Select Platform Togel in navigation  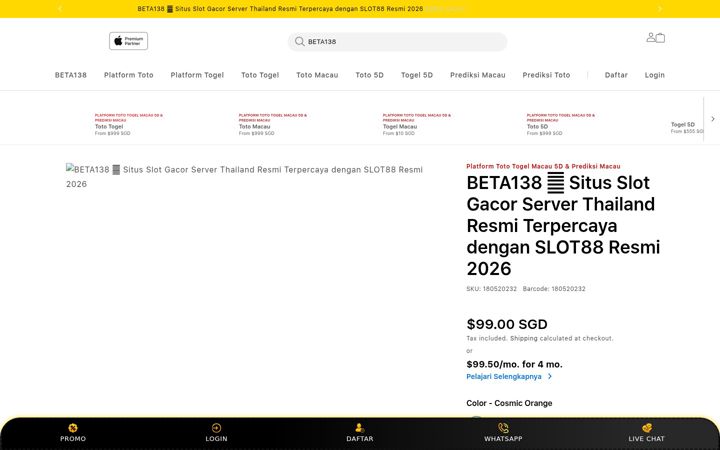197,75
